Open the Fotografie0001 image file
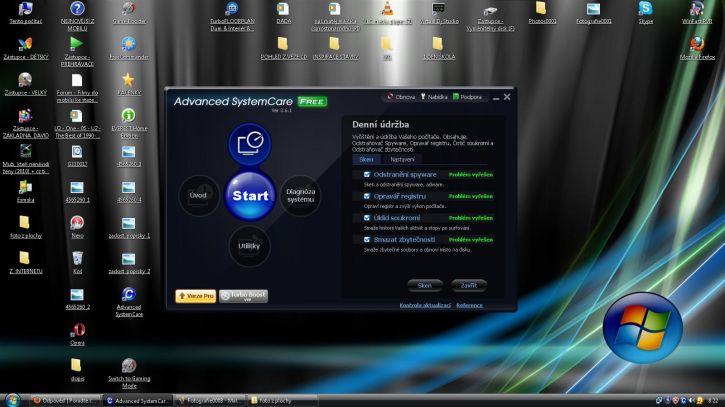This screenshot has height=407, width=725. [x=594, y=12]
